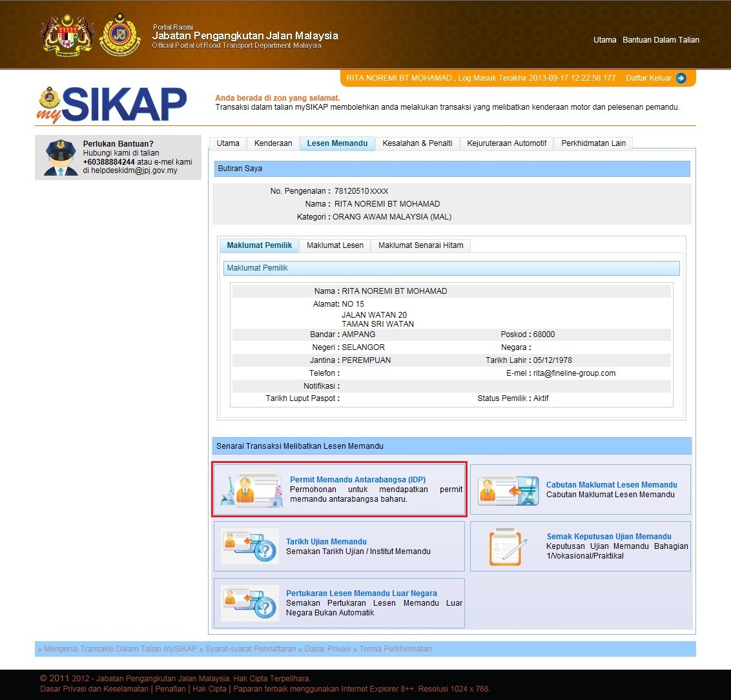Image resolution: width=731 pixels, height=700 pixels.
Task: Click the Cabutan Maklumat Lesen Memandu icon
Action: [x=508, y=490]
